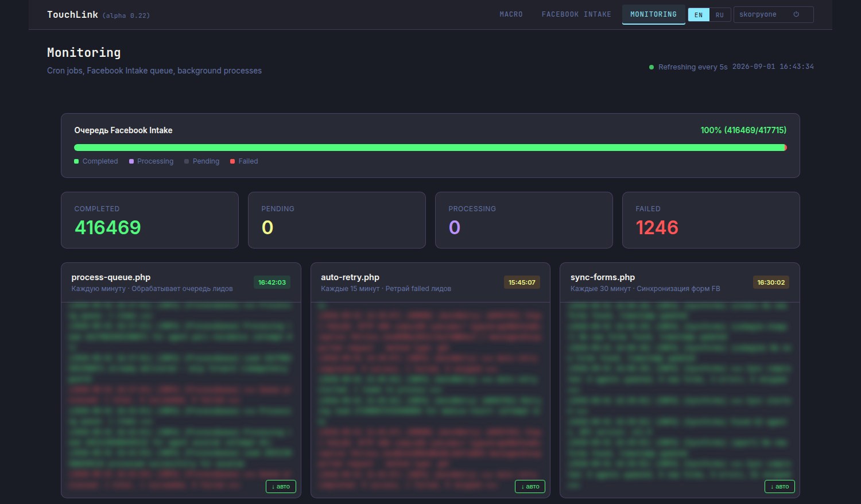Select the MONITORING tab
The width and height of the screenshot is (861, 504).
(x=653, y=14)
